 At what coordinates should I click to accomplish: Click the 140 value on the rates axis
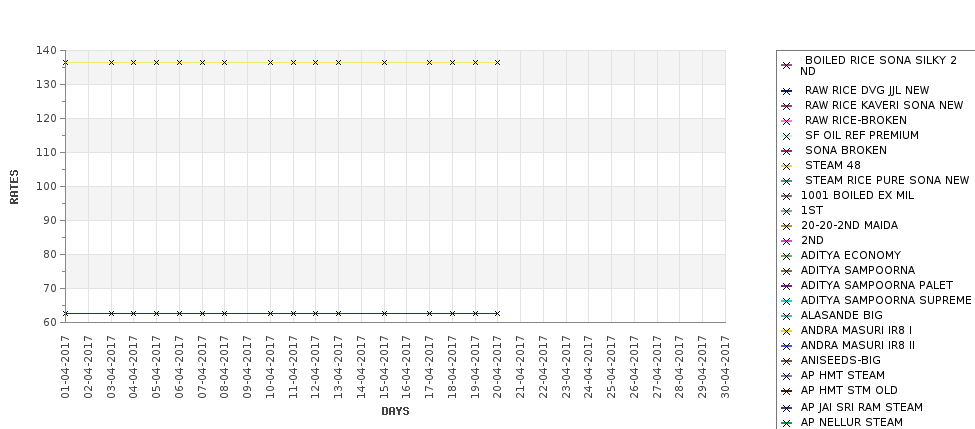tap(49, 50)
